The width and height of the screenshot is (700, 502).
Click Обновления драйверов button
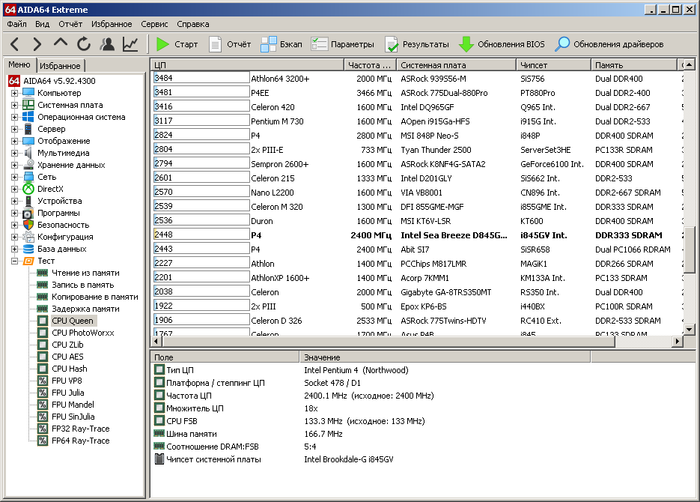[x=609, y=45]
